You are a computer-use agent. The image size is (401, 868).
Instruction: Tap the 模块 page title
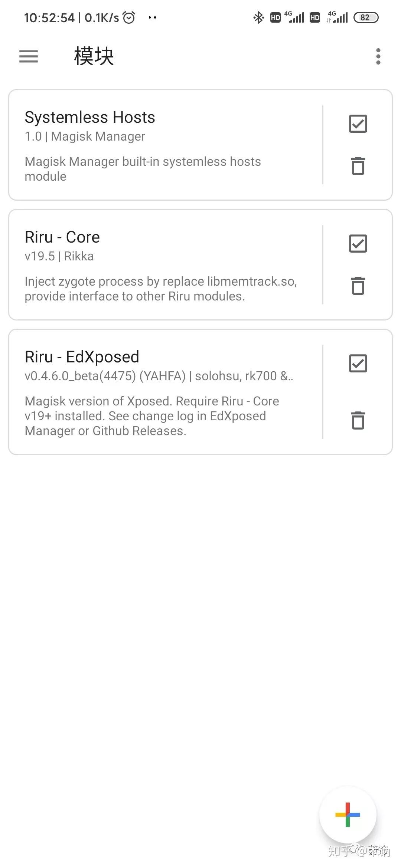click(94, 56)
